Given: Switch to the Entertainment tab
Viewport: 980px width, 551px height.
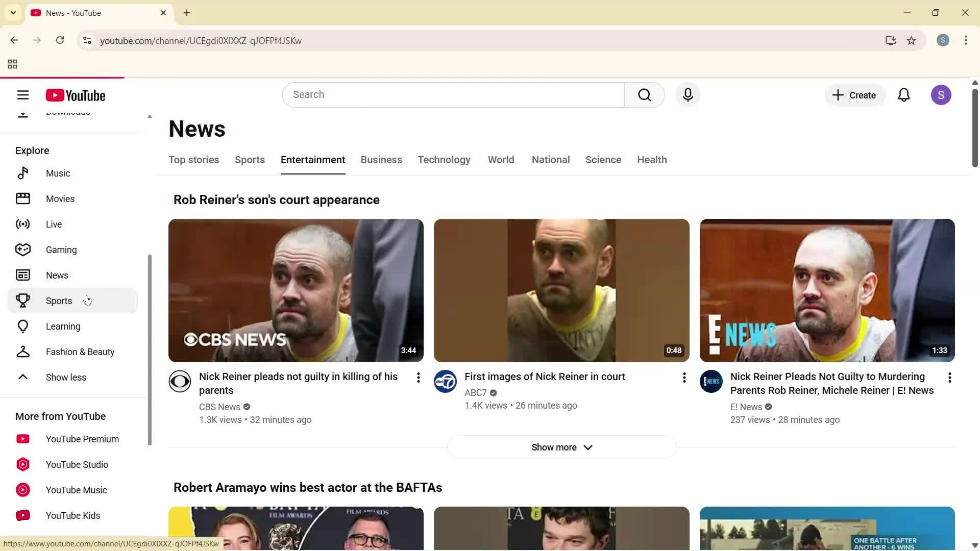Looking at the screenshot, I should tap(313, 160).
